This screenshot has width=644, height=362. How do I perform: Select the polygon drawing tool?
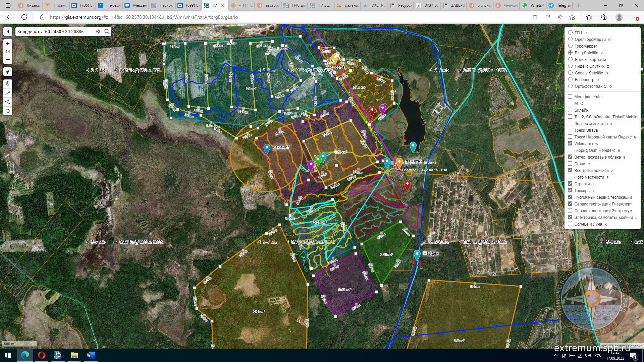[x=8, y=102]
